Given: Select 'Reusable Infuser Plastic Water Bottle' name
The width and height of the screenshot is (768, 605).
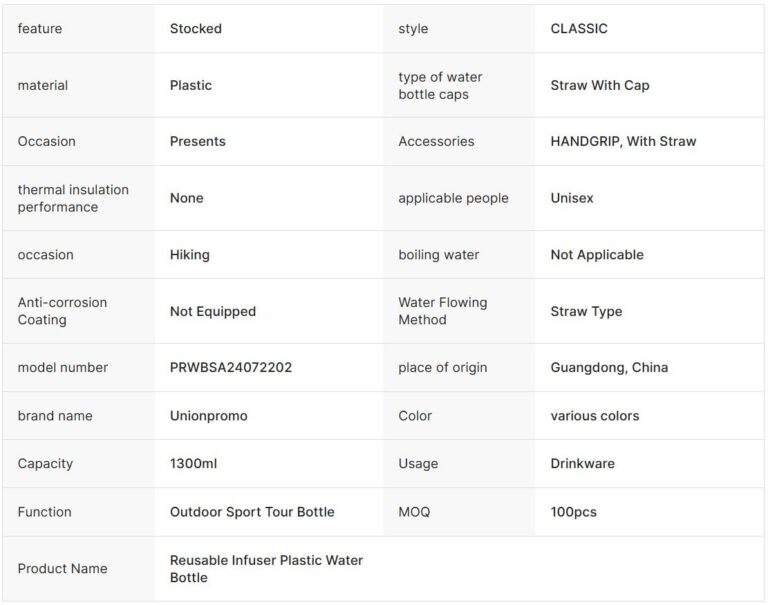Looking at the screenshot, I should pos(266,569).
